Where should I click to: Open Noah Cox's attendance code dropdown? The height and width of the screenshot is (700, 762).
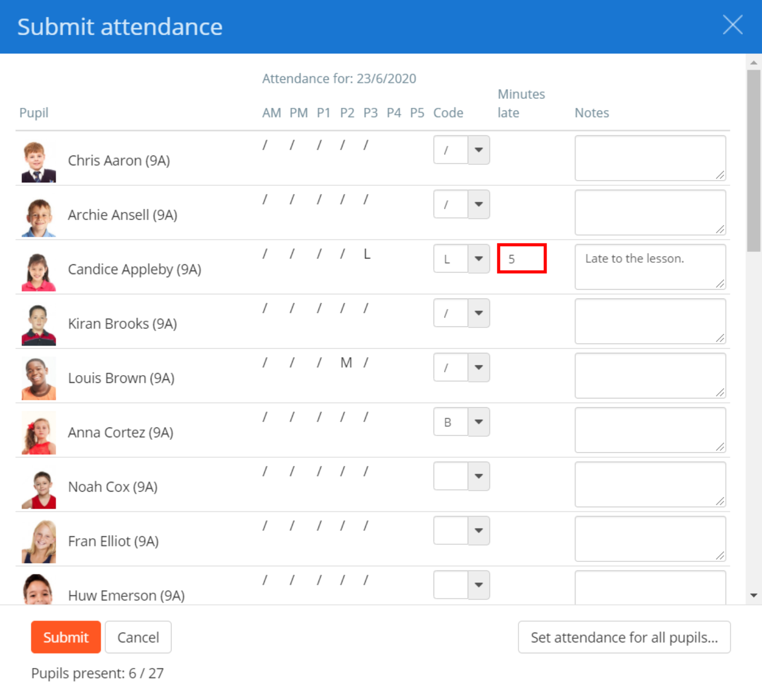pyautogui.click(x=478, y=476)
